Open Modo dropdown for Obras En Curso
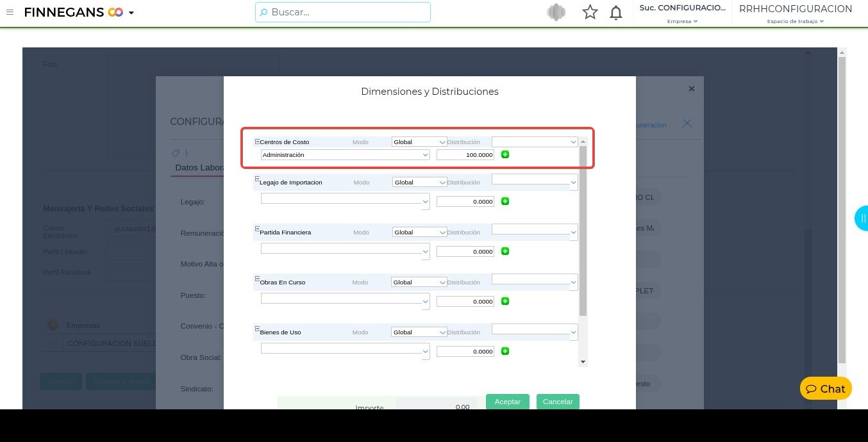The height and width of the screenshot is (442, 868). tap(419, 282)
